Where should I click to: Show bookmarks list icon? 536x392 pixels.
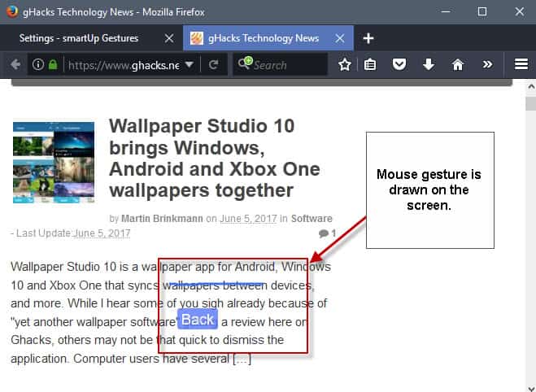click(x=370, y=64)
